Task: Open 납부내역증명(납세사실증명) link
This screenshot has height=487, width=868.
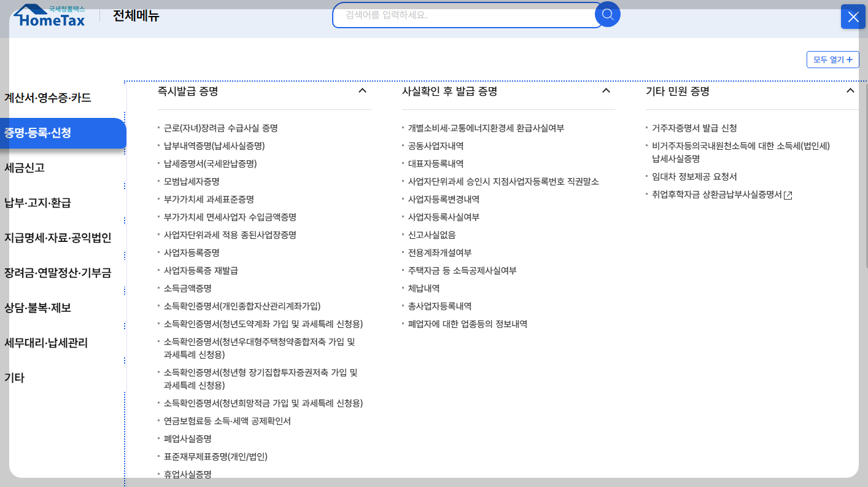Action: pos(214,146)
